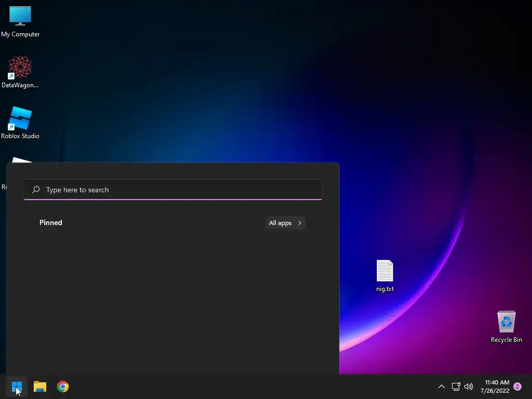Open the My Computer desktop icon
Viewport: 532px width, 399px height.
[20, 21]
